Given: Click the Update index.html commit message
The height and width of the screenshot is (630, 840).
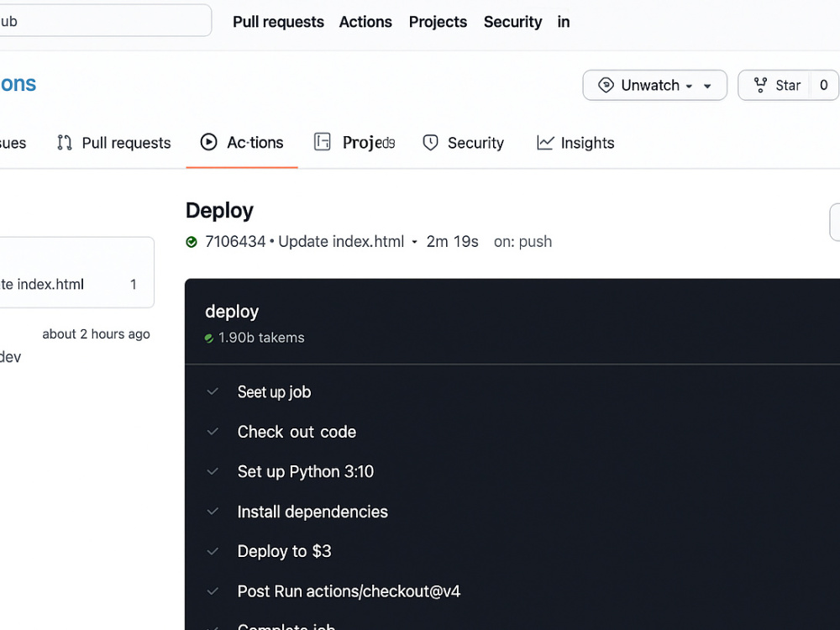Looking at the screenshot, I should 341,242.
